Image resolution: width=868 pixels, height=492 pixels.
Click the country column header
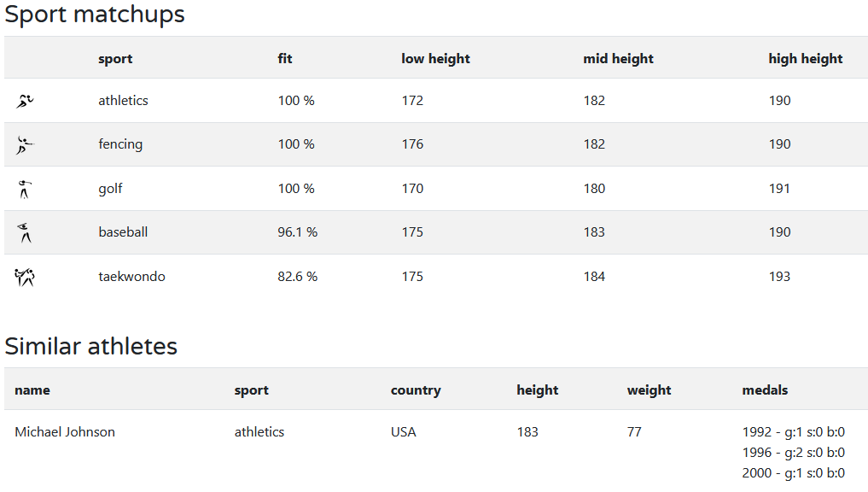416,390
